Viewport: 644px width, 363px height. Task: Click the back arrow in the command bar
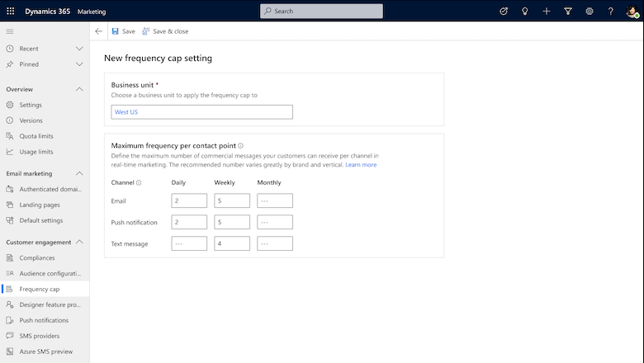99,31
